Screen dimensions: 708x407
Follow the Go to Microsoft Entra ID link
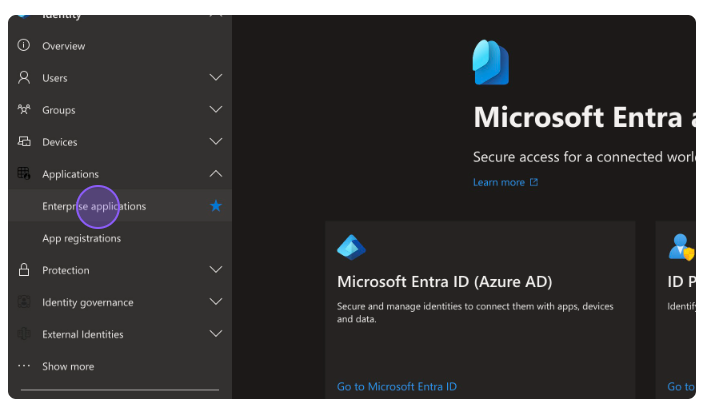coord(397,386)
